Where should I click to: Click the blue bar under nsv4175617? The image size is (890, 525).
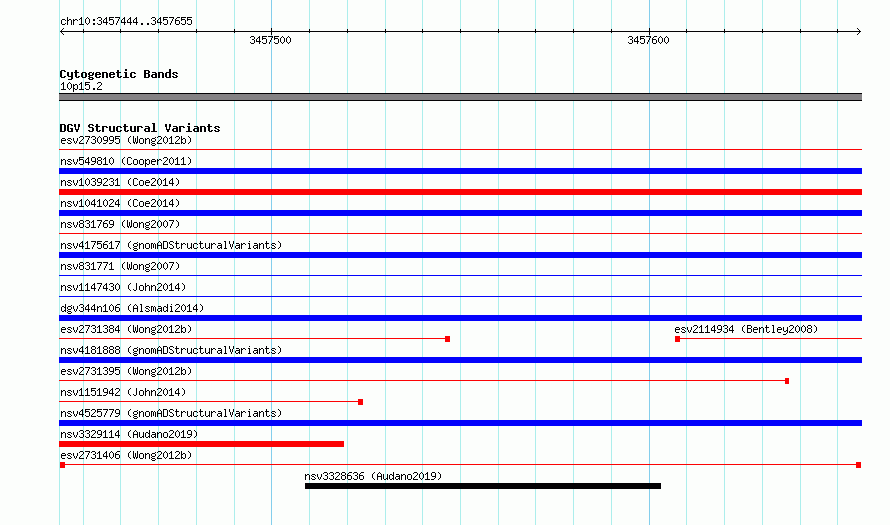[x=460, y=255]
